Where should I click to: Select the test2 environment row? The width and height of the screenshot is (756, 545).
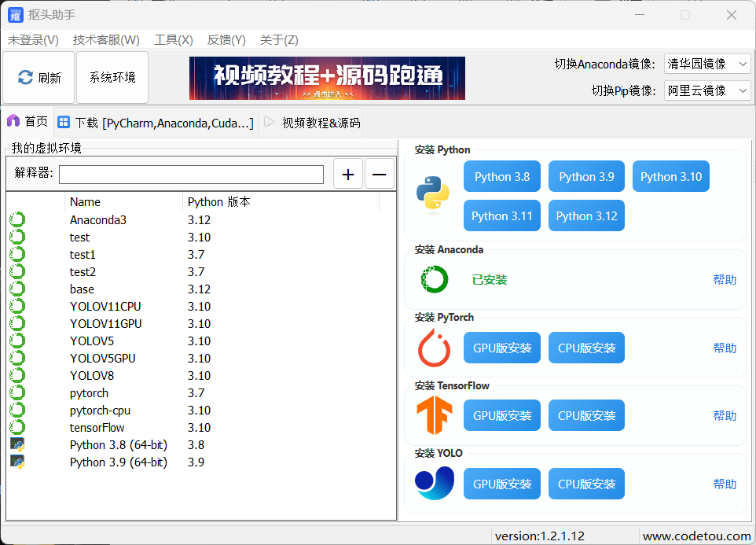[201, 272]
